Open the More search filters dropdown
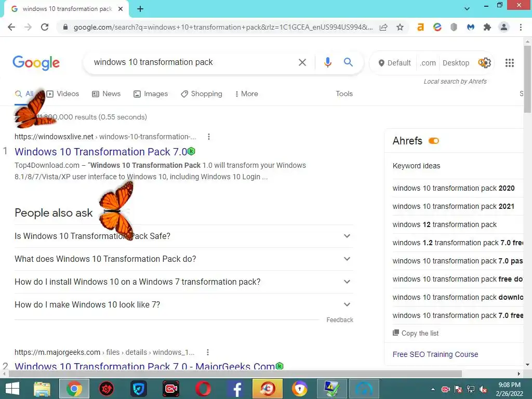Screen dimensions: 532x399 click(246, 94)
